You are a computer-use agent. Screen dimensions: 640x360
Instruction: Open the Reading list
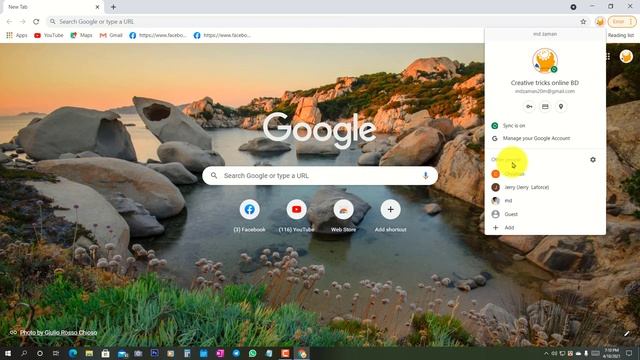[620, 36]
